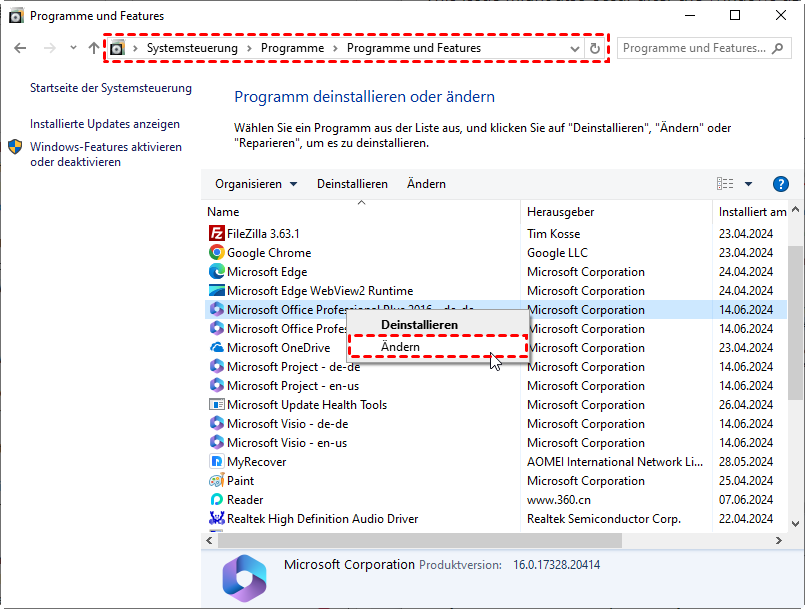Click the scroll right arrow of list
805x609 pixels.
(778, 540)
